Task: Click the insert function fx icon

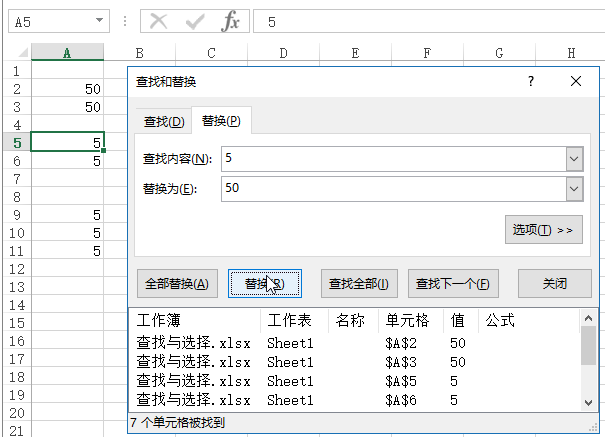Action: click(231, 22)
